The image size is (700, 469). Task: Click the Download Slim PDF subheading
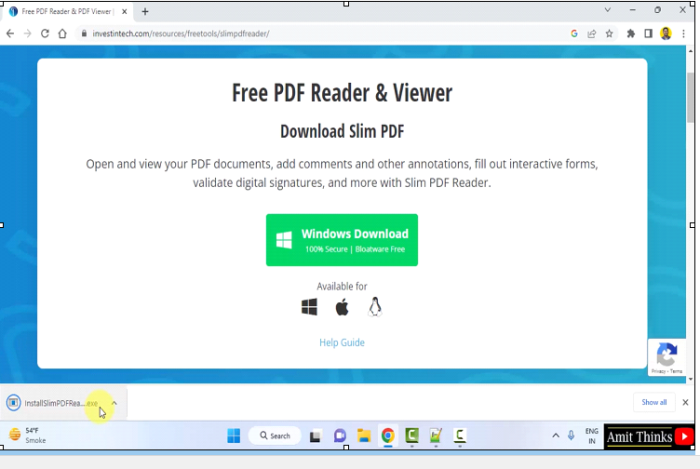[x=342, y=132]
